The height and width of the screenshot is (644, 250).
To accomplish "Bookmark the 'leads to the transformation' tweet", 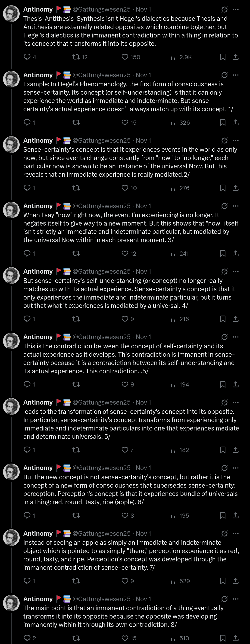I will pyautogui.click(x=222, y=450).
